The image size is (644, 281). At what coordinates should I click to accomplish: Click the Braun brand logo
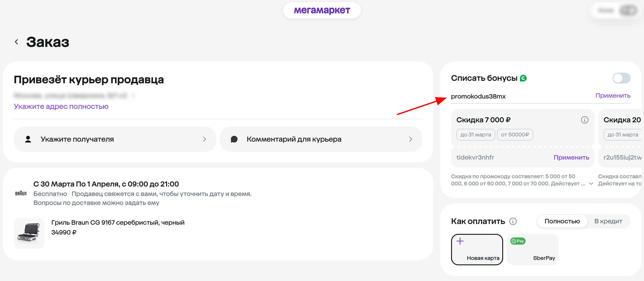21,193
